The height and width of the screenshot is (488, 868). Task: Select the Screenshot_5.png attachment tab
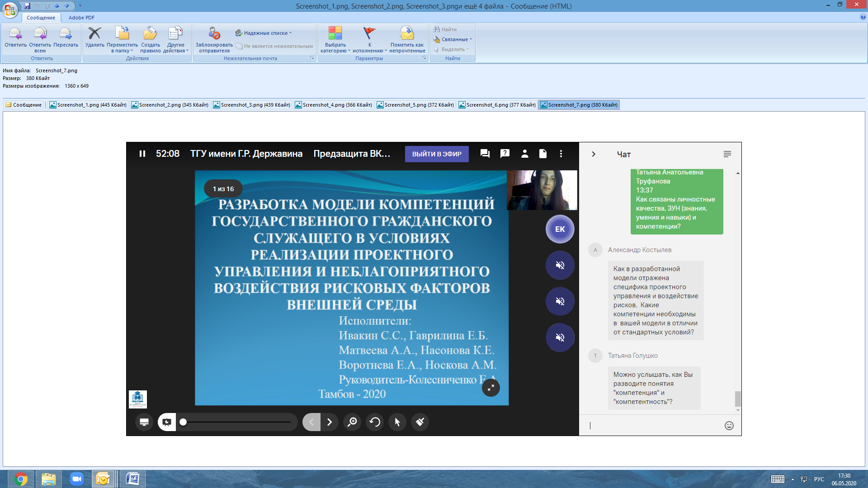[x=415, y=105]
